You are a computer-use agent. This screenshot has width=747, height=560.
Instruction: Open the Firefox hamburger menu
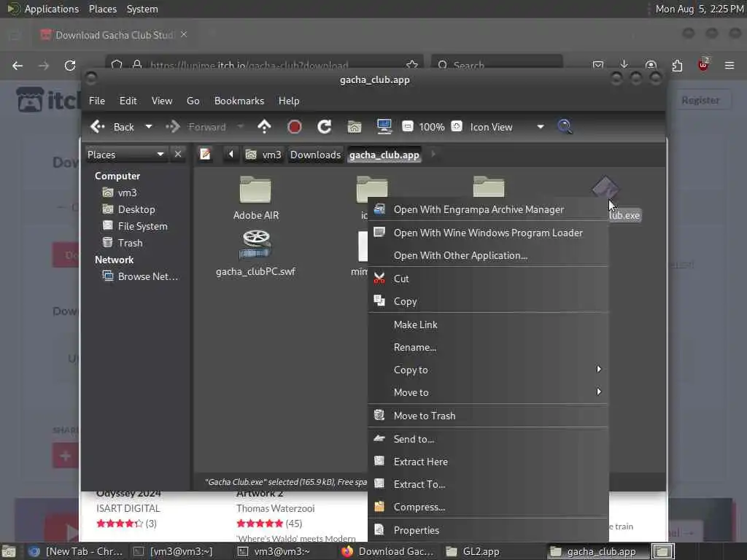(729, 65)
